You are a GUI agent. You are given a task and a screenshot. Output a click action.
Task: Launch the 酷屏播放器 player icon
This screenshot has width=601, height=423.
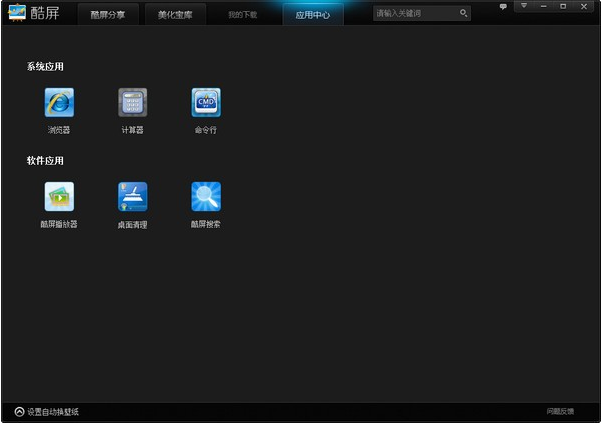coord(59,197)
